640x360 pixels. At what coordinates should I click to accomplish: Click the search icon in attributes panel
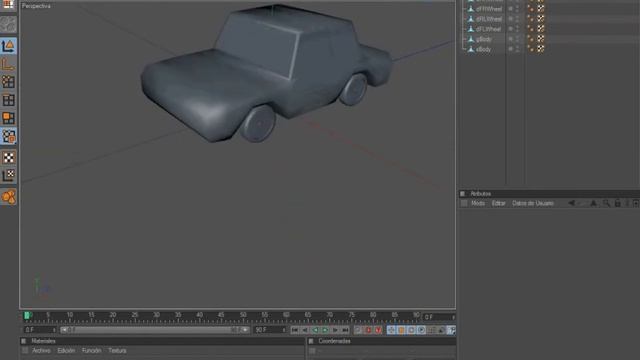[x=606, y=203]
